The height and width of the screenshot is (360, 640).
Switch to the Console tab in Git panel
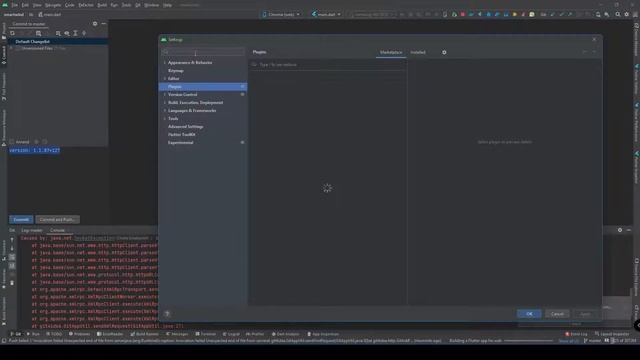pyautogui.click(x=57, y=230)
